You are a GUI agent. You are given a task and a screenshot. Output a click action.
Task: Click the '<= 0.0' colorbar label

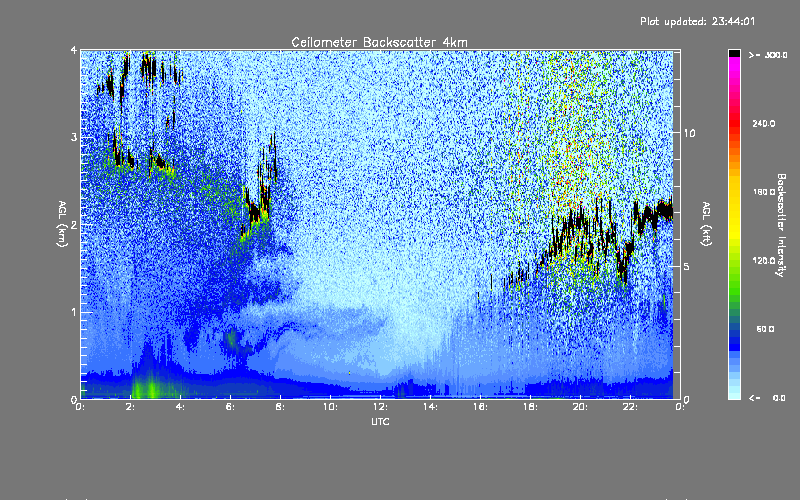[x=768, y=398]
